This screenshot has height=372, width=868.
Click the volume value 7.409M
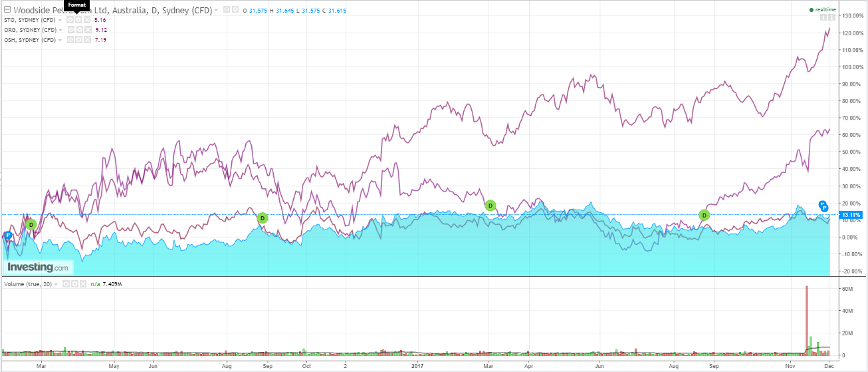[x=112, y=284]
